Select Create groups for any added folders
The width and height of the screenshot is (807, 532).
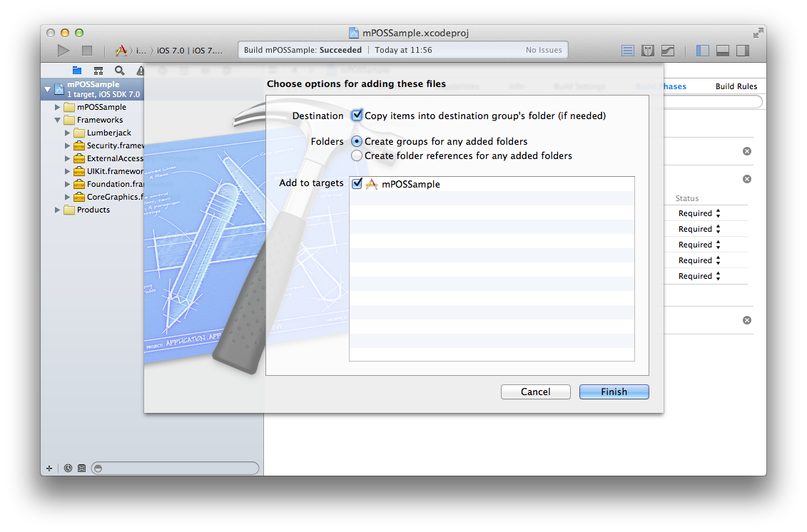(357, 141)
